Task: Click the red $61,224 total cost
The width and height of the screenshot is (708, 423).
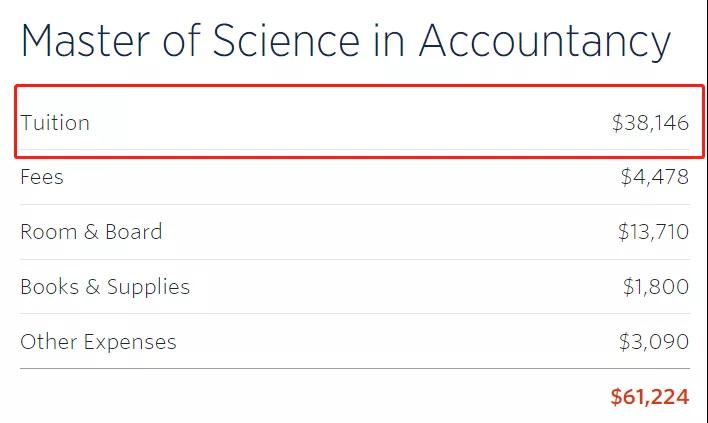Action: point(650,397)
